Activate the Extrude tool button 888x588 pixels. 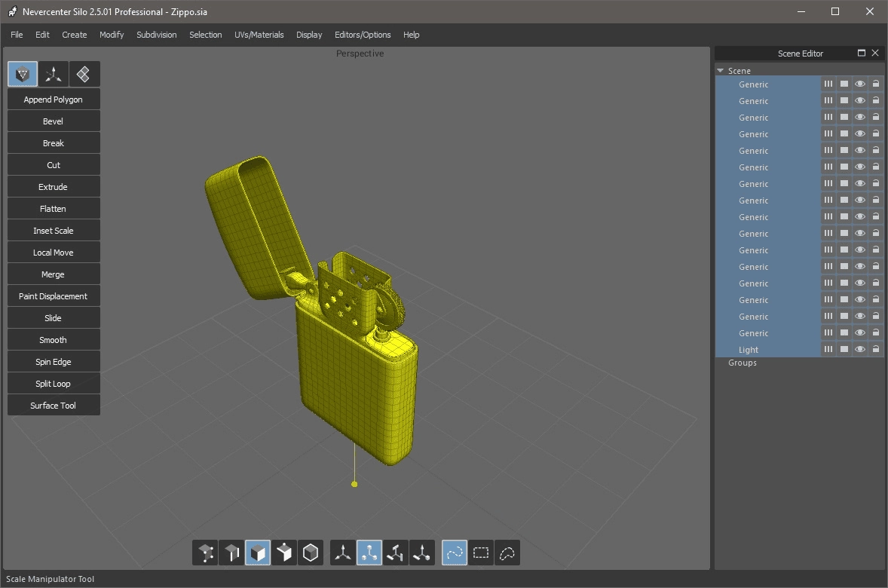[x=54, y=187]
